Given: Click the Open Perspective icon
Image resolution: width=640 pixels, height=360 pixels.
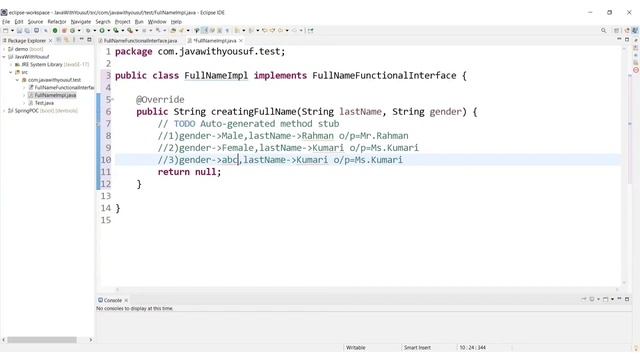Looking at the screenshot, I should [616, 30].
